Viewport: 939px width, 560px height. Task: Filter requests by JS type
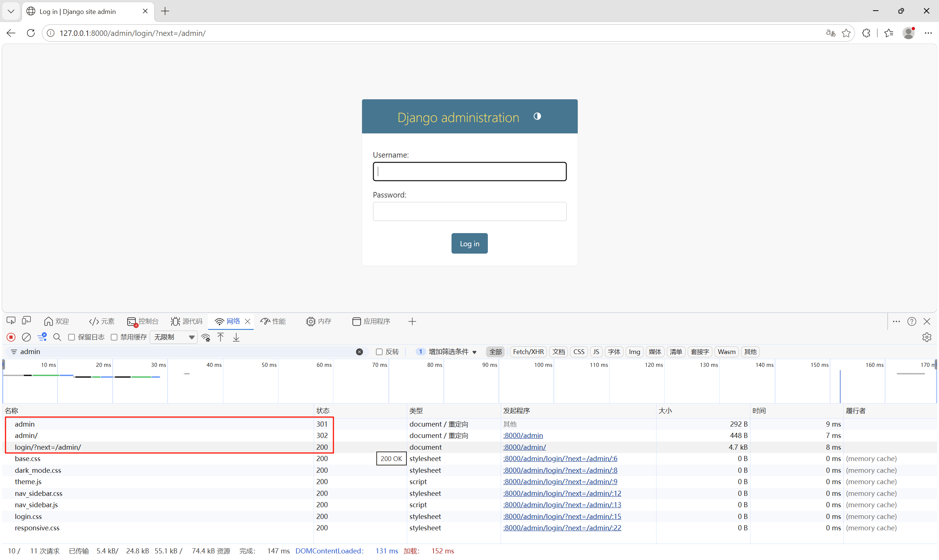coord(596,352)
